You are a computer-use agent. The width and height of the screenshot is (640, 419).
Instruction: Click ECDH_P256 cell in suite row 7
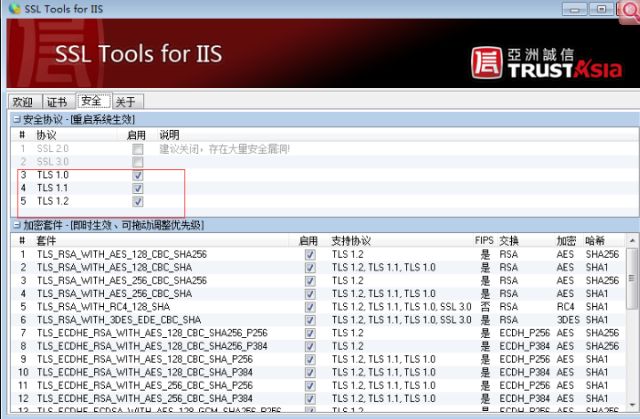[524, 333]
